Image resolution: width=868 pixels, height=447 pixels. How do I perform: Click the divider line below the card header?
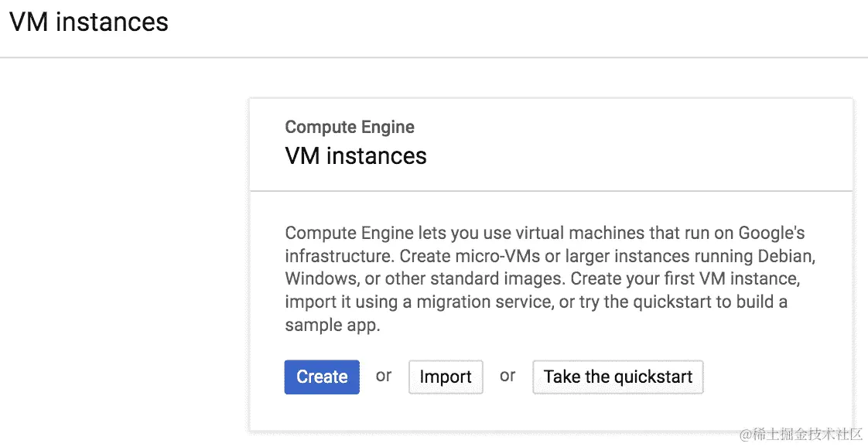click(551, 191)
